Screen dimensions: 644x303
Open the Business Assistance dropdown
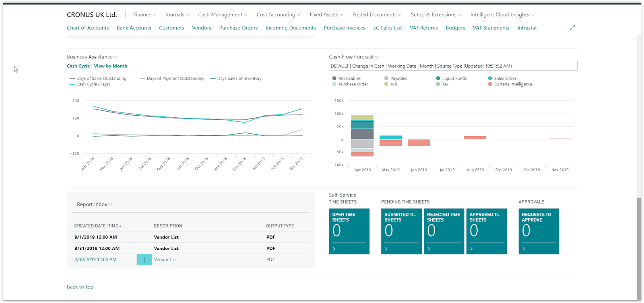click(92, 57)
